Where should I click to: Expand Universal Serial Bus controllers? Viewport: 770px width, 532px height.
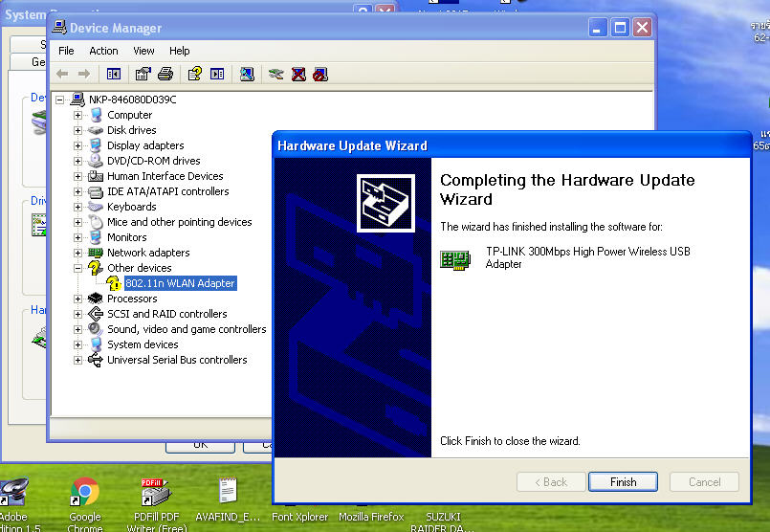(x=77, y=360)
